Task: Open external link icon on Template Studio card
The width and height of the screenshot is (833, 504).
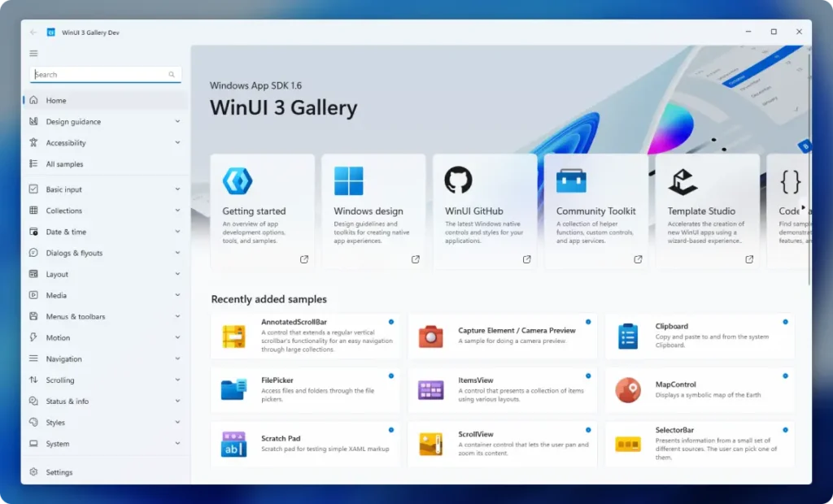Action: [749, 259]
